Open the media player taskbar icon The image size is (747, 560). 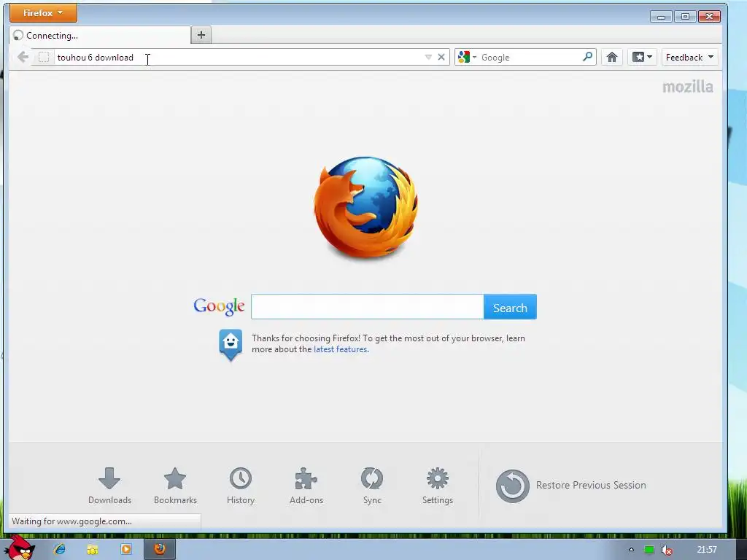(x=125, y=550)
